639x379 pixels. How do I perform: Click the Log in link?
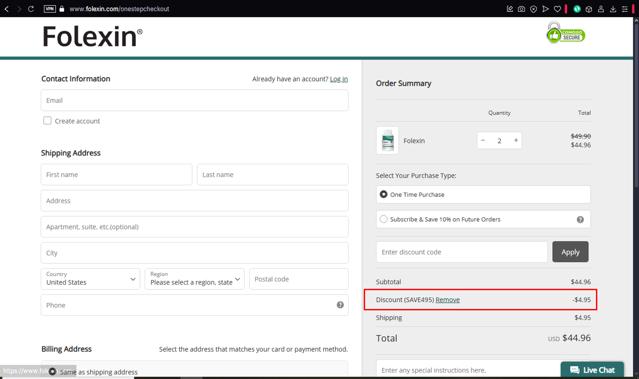(339, 79)
